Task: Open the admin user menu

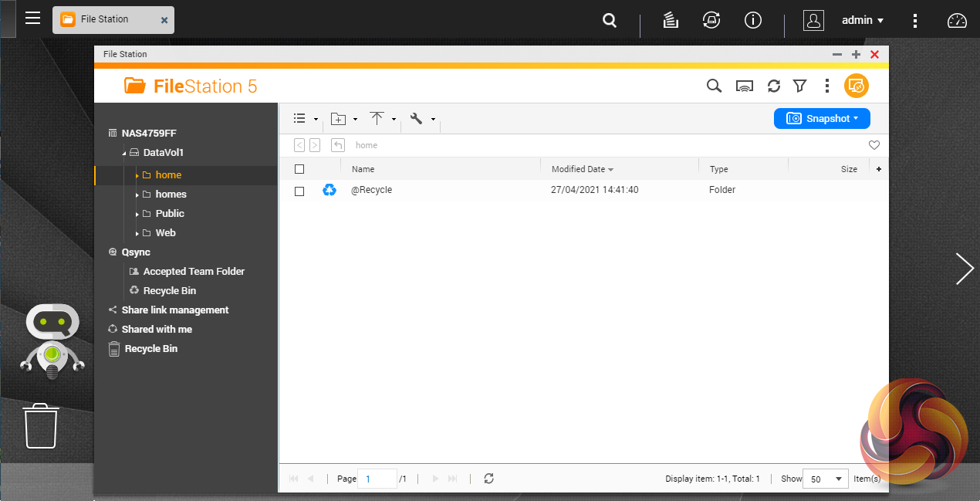Action: pyautogui.click(x=862, y=21)
